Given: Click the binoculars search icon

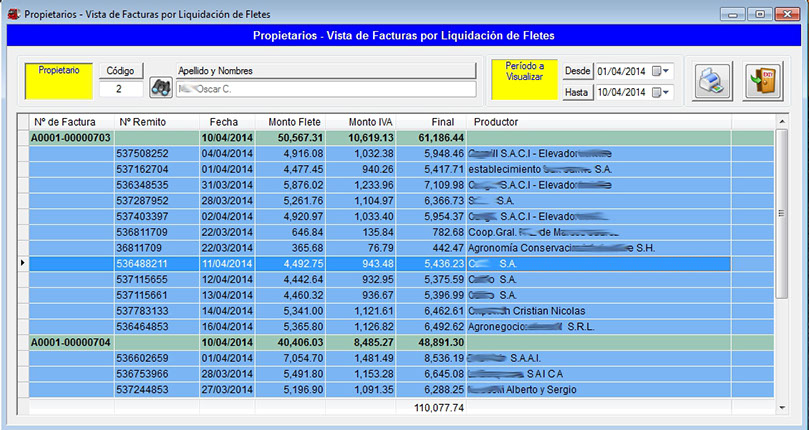Looking at the screenshot, I should (x=160, y=89).
